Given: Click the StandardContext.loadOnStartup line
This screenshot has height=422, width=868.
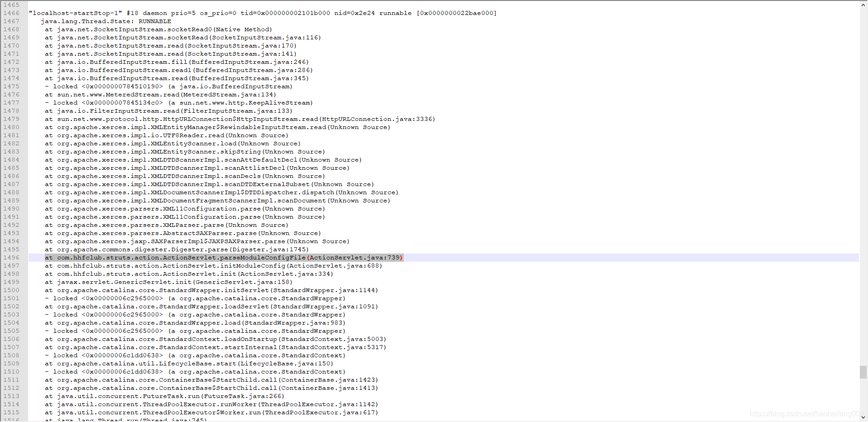Looking at the screenshot, I should (x=216, y=339).
